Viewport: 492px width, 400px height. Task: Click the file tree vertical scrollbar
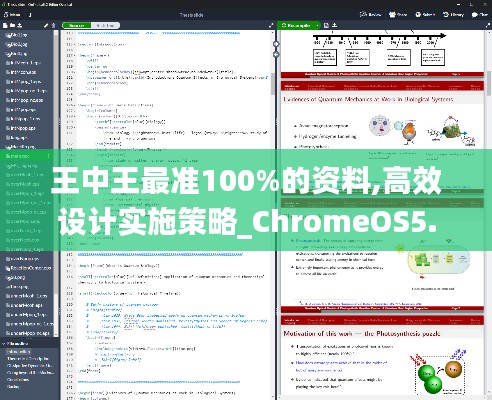(56, 183)
